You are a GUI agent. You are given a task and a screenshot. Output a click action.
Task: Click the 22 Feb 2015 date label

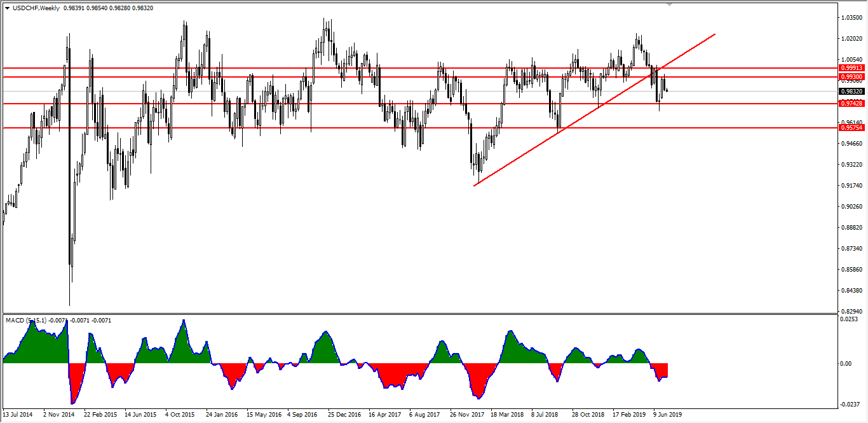[100, 415]
